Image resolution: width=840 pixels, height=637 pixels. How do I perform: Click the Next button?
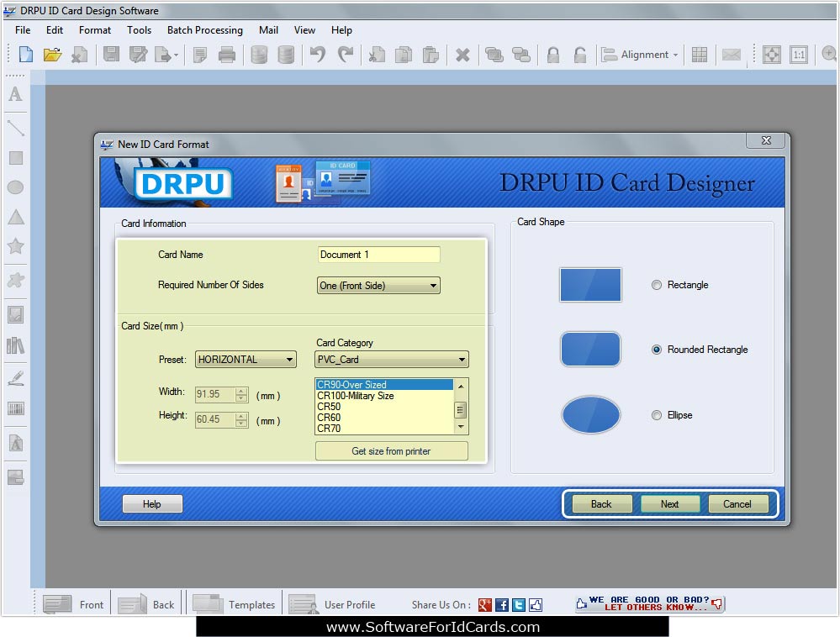[x=669, y=503]
